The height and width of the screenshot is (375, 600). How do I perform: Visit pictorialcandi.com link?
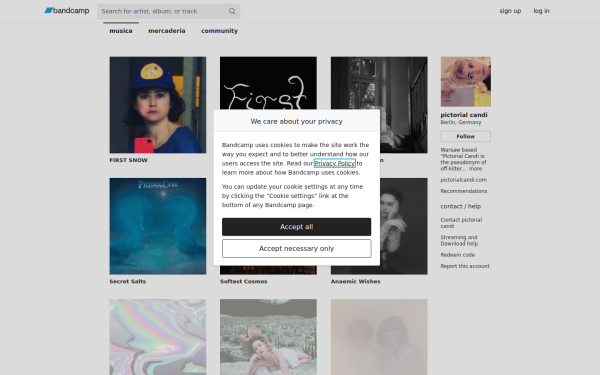pos(463,180)
